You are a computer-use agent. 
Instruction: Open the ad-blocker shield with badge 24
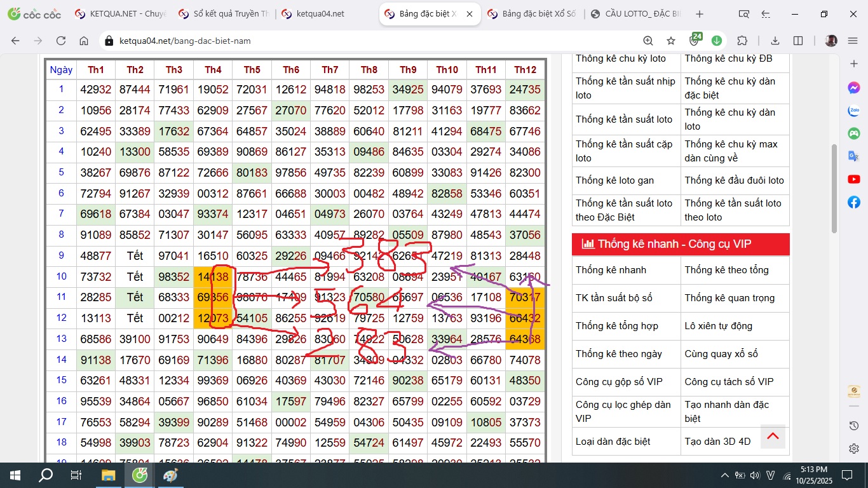tap(695, 41)
